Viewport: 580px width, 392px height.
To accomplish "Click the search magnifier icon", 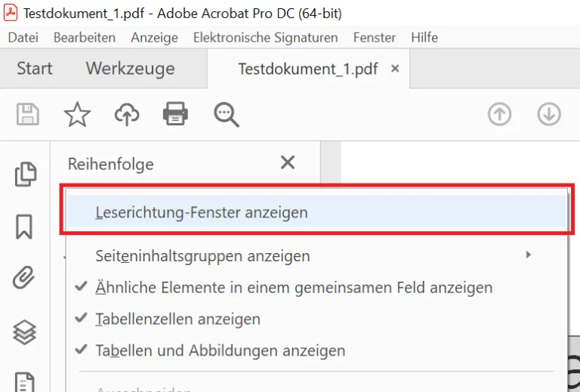I will click(226, 114).
